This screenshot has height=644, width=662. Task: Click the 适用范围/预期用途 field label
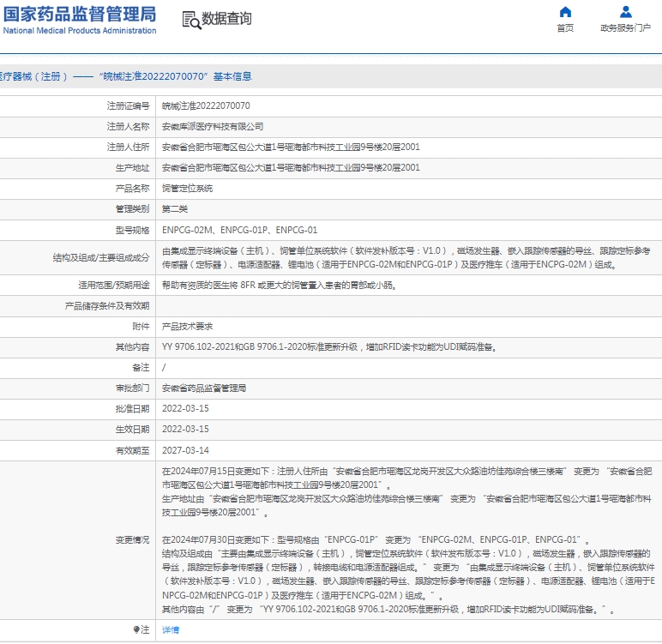tap(114, 285)
